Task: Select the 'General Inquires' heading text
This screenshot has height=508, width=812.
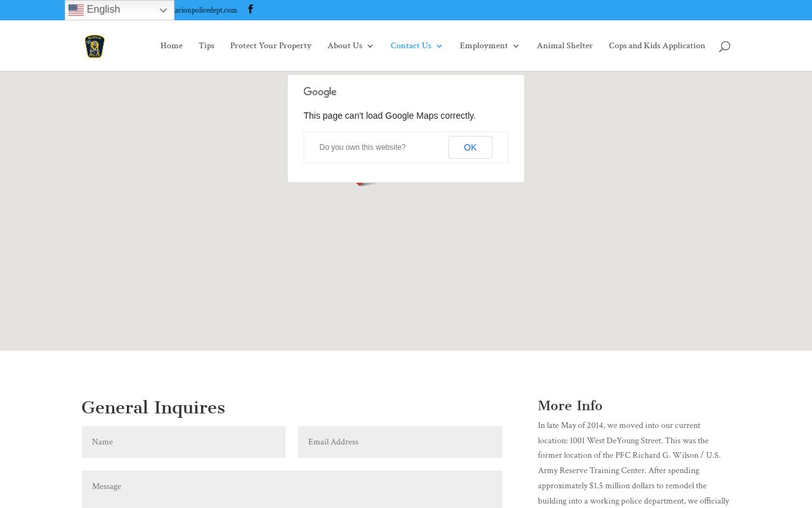Action: (153, 408)
